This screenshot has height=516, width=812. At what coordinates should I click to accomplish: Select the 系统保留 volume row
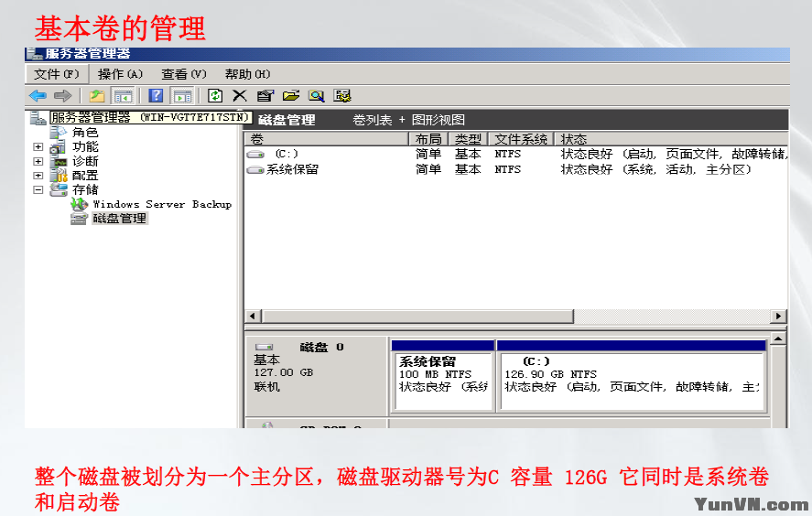tap(516, 170)
